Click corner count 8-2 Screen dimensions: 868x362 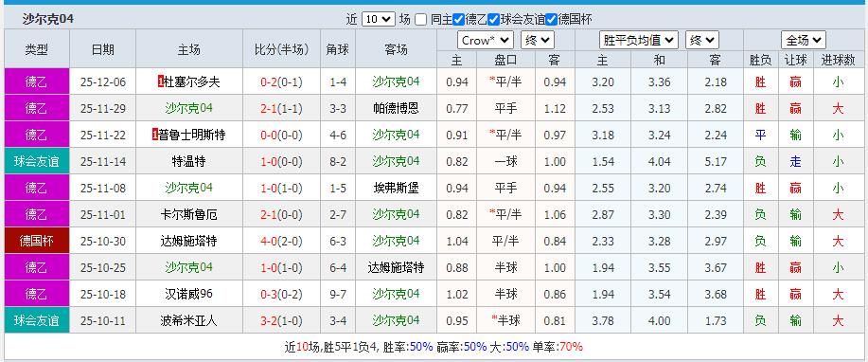point(338,161)
